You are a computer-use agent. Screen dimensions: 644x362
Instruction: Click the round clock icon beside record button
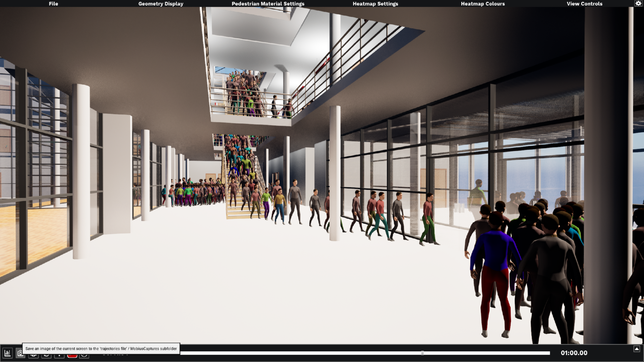[84, 355]
